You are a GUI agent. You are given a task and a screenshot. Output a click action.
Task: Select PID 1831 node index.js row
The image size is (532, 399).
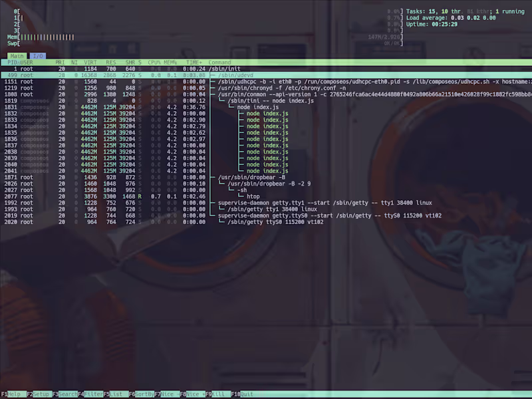click(x=266, y=107)
